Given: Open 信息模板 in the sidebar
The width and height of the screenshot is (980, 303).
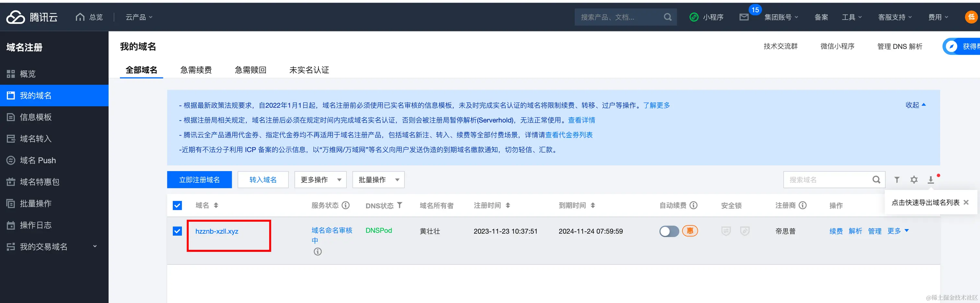Looking at the screenshot, I should (36, 117).
